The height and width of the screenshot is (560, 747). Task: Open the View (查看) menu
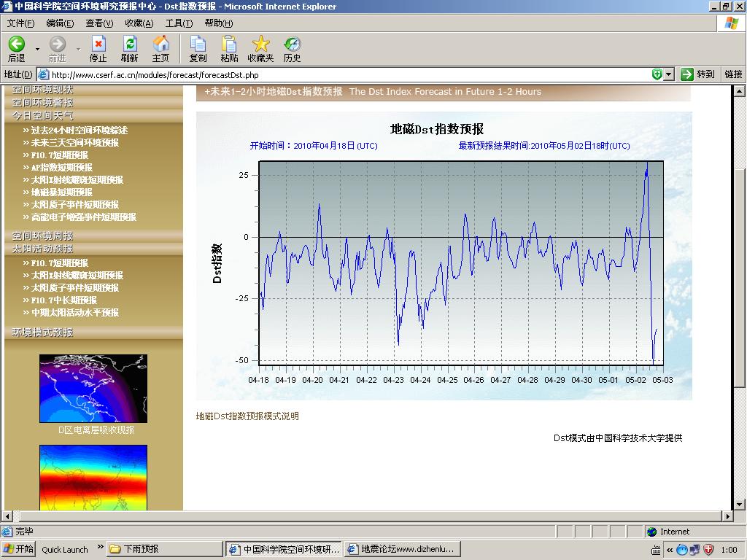click(99, 23)
